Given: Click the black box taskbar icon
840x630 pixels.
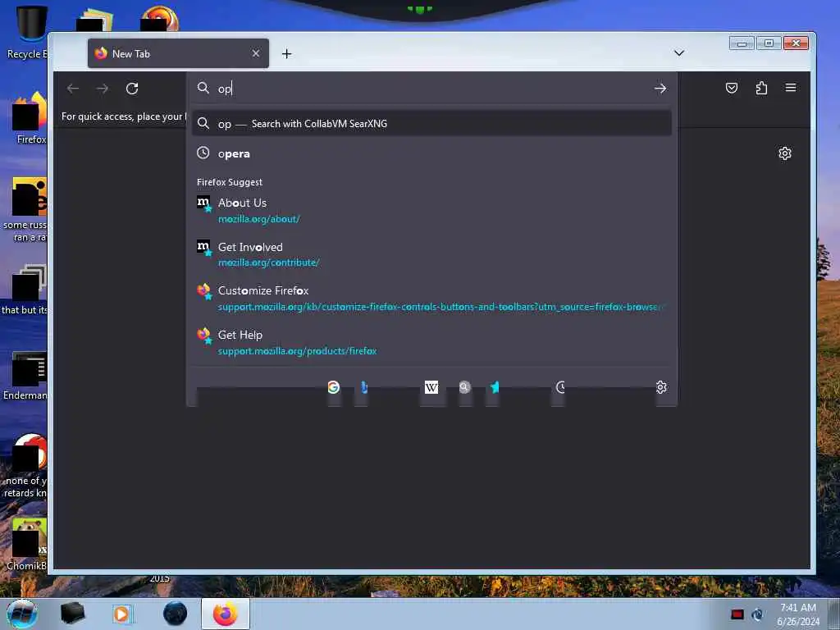Looking at the screenshot, I should coord(72,614).
